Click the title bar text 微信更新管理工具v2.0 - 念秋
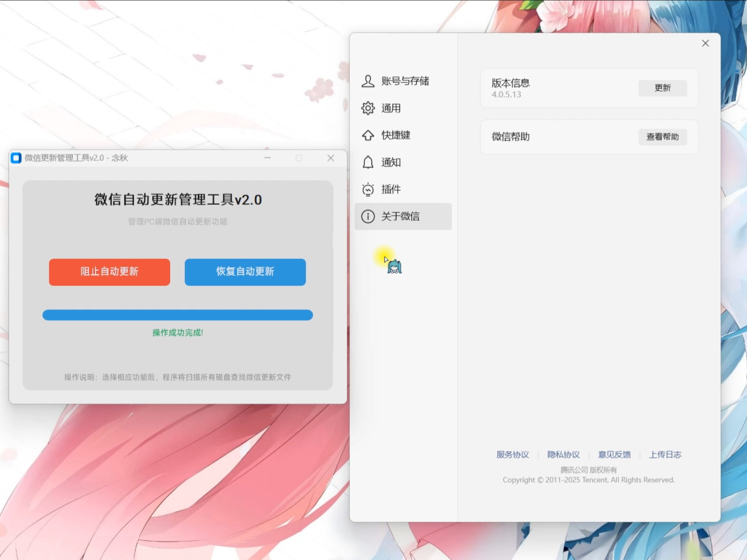 pyautogui.click(x=76, y=158)
